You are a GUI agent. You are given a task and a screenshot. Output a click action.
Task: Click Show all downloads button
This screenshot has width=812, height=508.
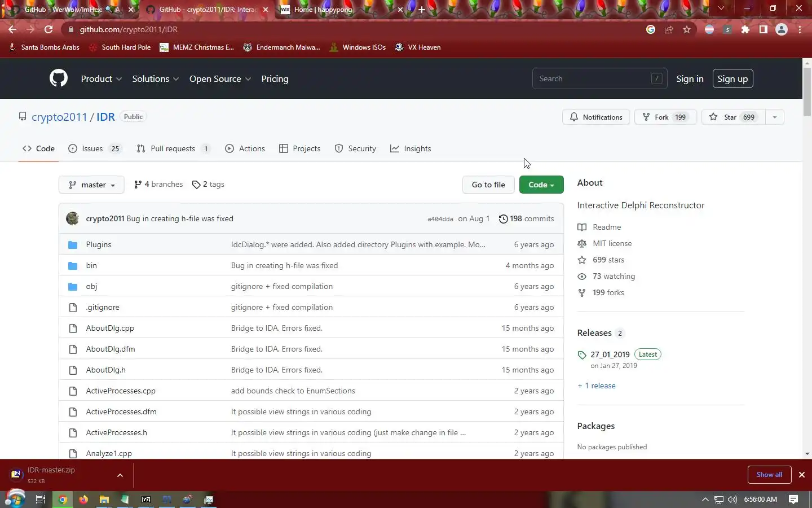[x=769, y=475]
